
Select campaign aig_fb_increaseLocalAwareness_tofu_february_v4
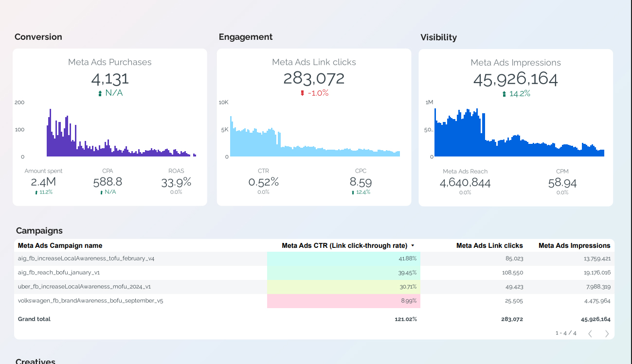click(x=86, y=259)
